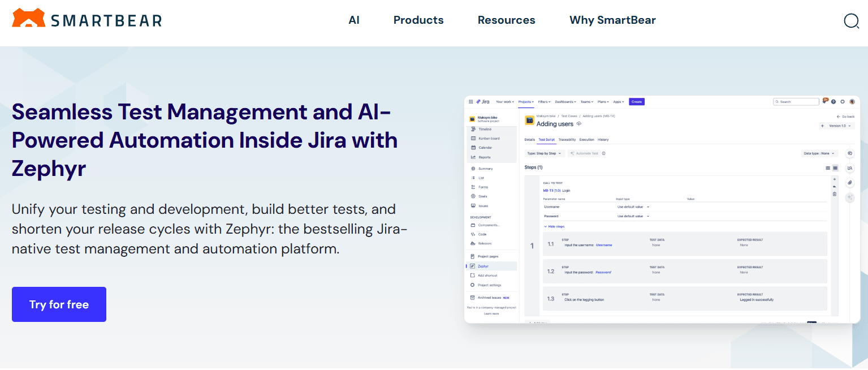Delete the step using trash icon

point(835,194)
